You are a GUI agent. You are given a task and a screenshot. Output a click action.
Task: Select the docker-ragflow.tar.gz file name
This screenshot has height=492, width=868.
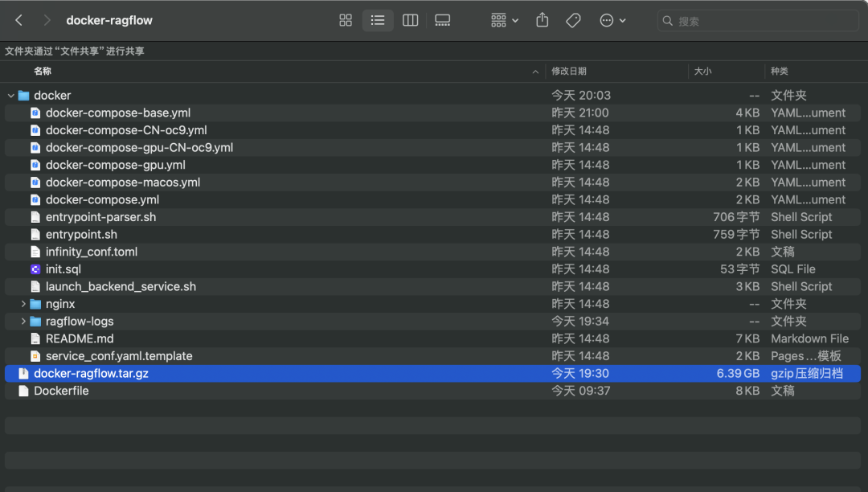point(92,374)
